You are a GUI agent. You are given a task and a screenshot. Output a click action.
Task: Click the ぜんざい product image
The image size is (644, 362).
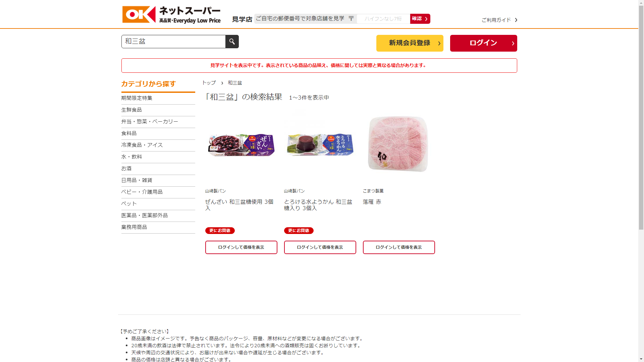[x=241, y=144]
